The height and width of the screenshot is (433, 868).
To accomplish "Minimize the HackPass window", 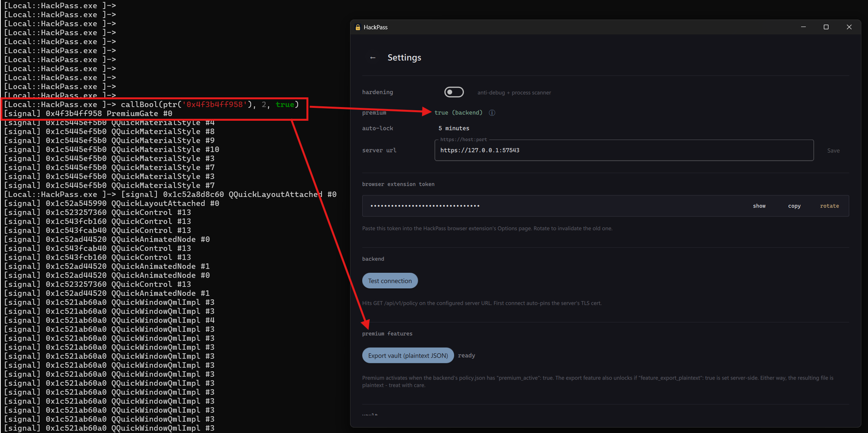I will pos(803,27).
